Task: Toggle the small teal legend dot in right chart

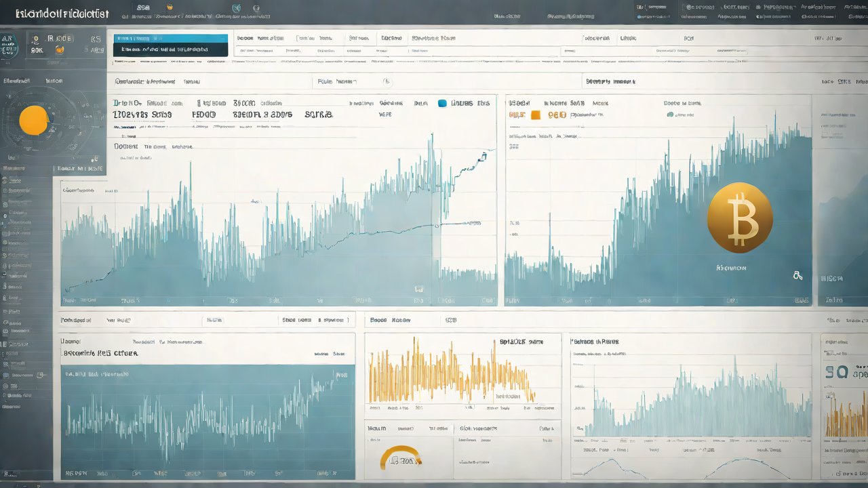Action: click(x=670, y=115)
